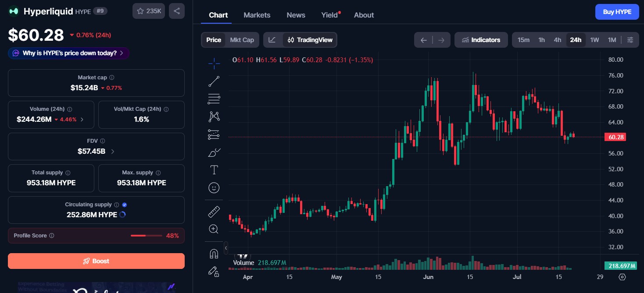Select the brush drawing tool
Image resolution: width=644 pixels, height=293 pixels.
(x=214, y=152)
